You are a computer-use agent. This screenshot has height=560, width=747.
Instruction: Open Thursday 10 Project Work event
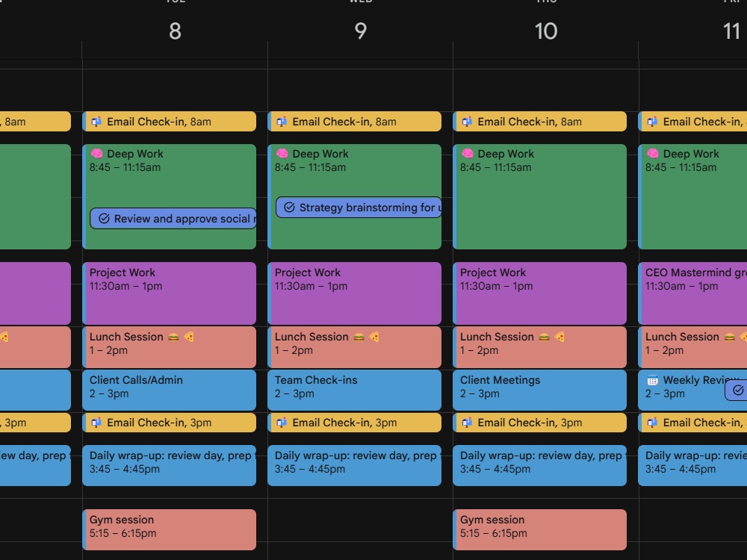coord(540,293)
